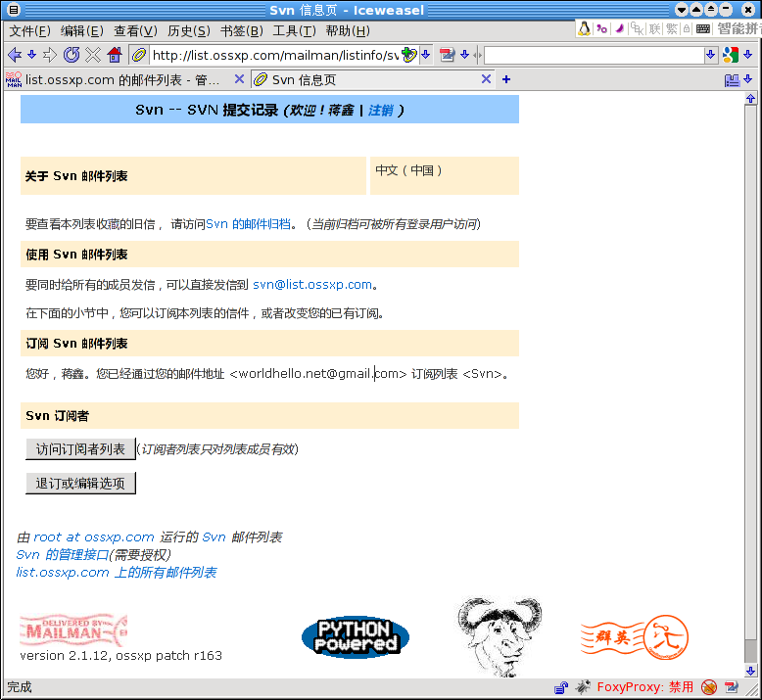The image size is (762, 700).
Task: Click the 中文（中国）language text
Action: point(408,170)
